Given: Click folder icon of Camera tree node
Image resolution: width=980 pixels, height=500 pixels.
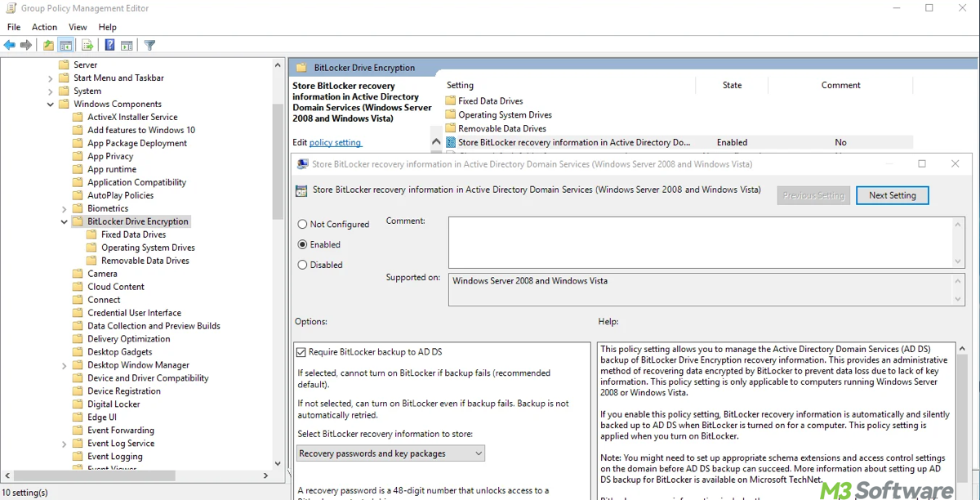Looking at the screenshot, I should pyautogui.click(x=78, y=274).
